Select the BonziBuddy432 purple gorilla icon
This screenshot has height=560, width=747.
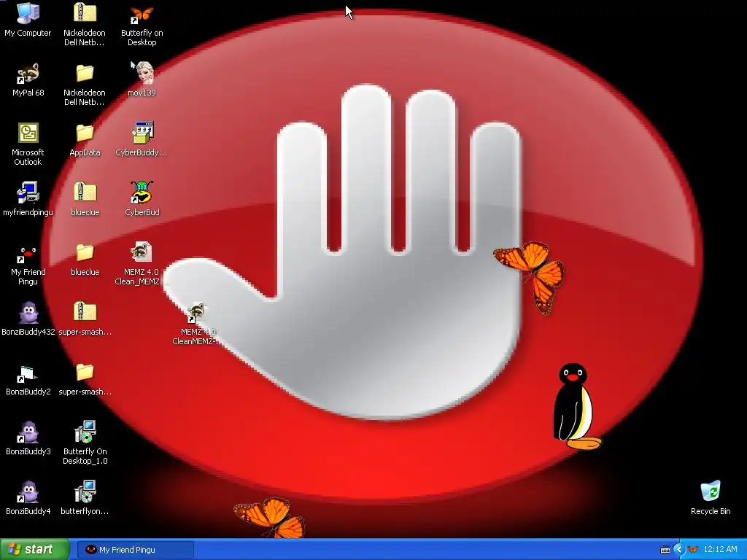pyautogui.click(x=28, y=319)
